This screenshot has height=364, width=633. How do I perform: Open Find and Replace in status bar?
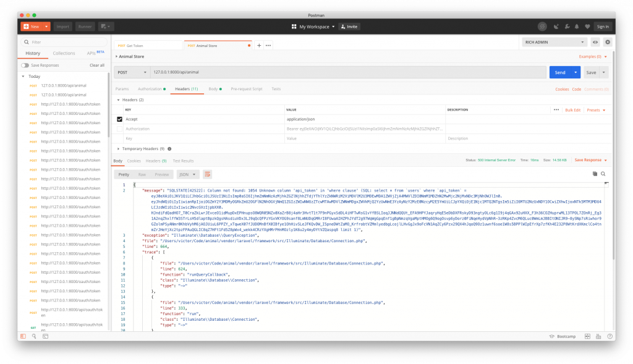tap(34, 336)
